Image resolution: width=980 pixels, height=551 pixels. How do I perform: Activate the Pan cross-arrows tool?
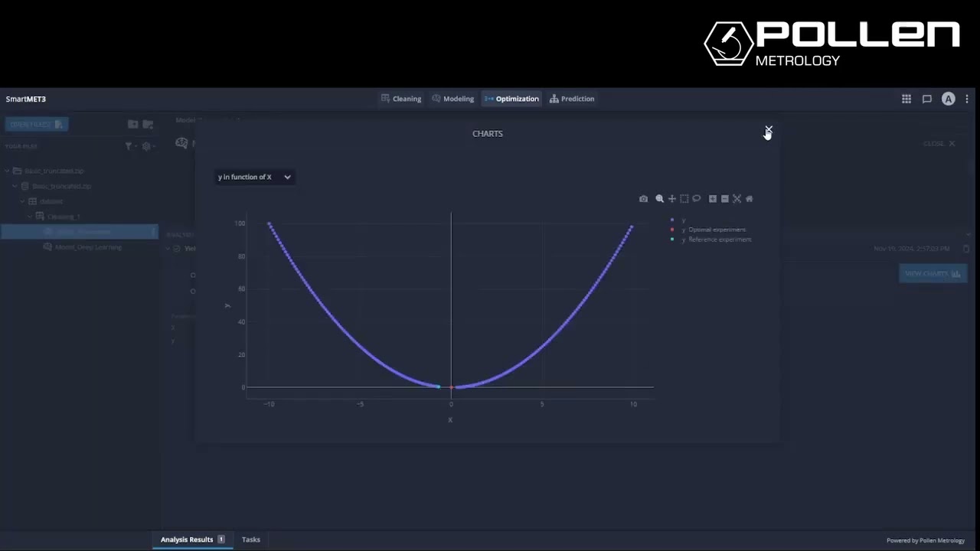click(672, 199)
